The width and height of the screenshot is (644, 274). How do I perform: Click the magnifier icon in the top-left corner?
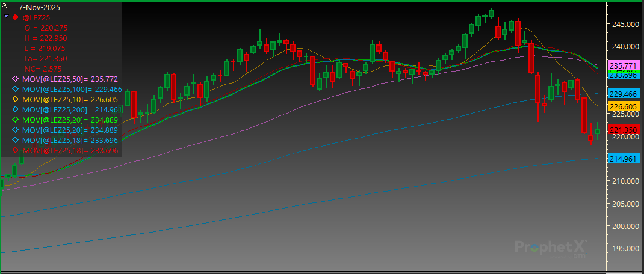click(x=5, y=5)
